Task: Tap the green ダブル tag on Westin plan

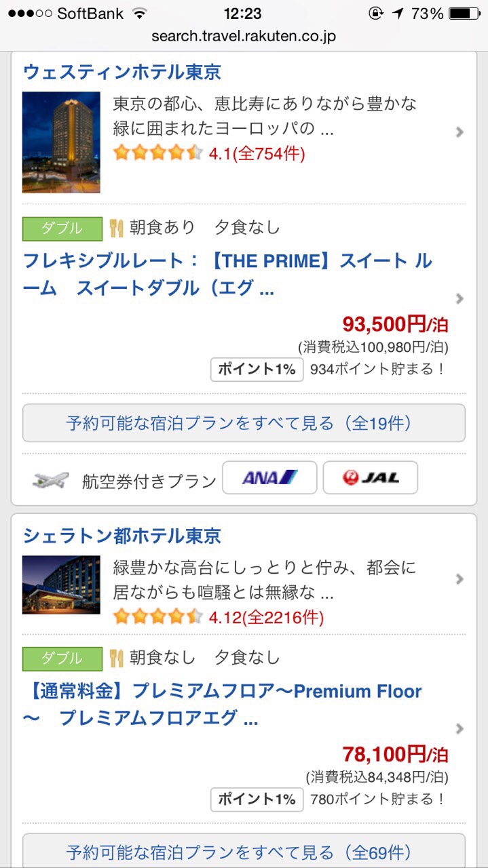Action: [62, 229]
